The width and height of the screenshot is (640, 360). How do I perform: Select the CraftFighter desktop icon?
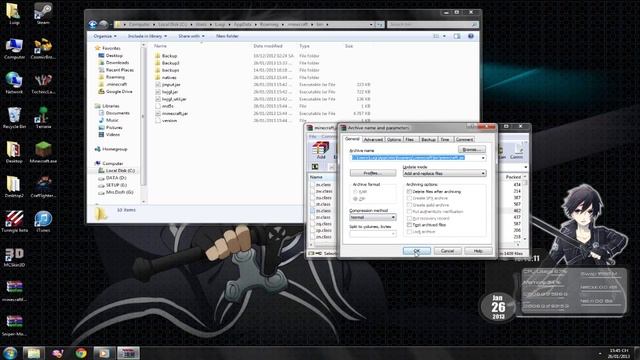[x=43, y=187]
